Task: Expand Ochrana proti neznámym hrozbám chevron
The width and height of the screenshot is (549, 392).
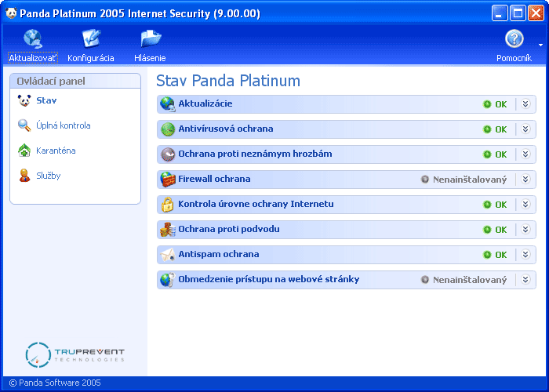Action: click(x=525, y=154)
